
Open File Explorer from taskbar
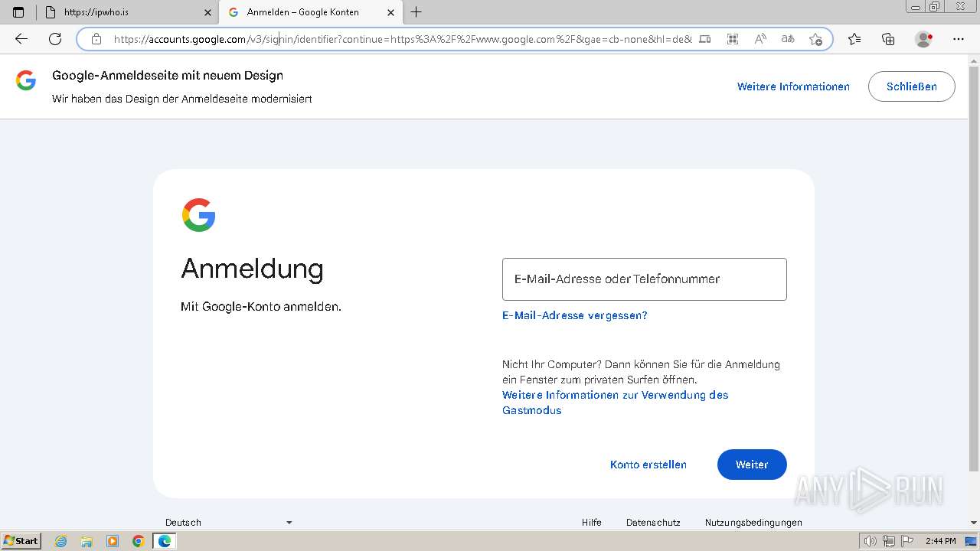(87, 541)
